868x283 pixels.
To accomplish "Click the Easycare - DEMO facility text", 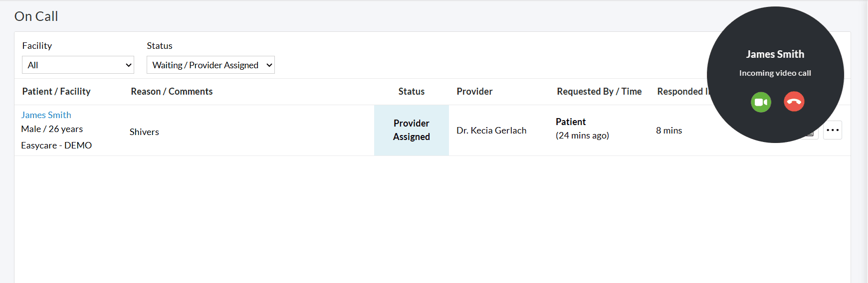I will click(56, 145).
